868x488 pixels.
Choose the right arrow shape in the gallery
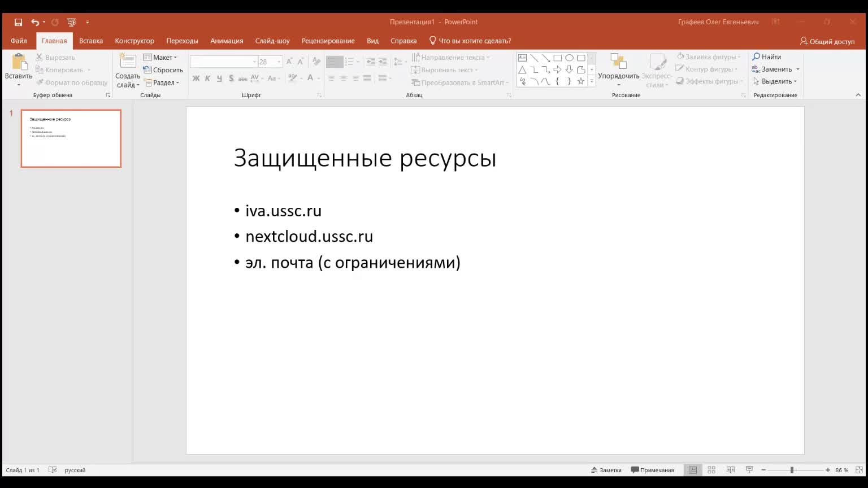(x=557, y=69)
